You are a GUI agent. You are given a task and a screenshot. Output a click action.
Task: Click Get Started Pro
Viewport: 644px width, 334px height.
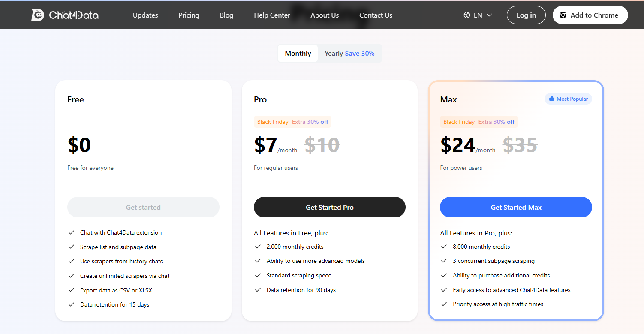click(x=329, y=207)
